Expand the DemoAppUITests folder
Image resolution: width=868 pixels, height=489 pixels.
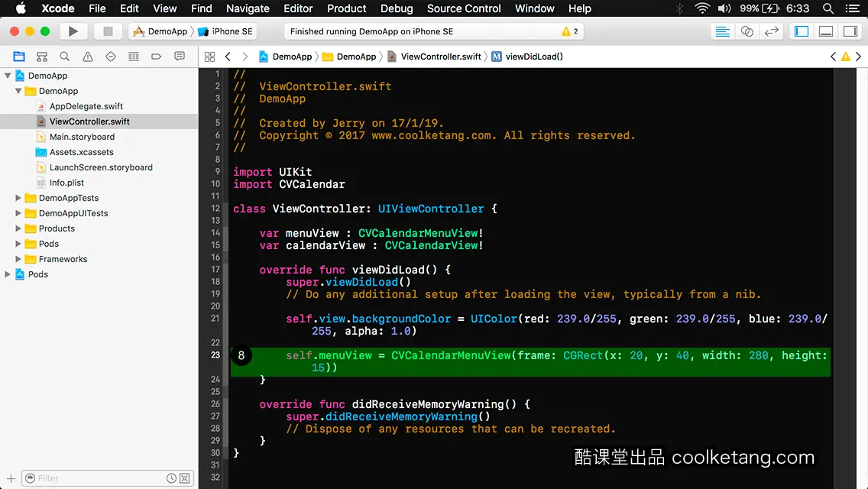coord(18,213)
